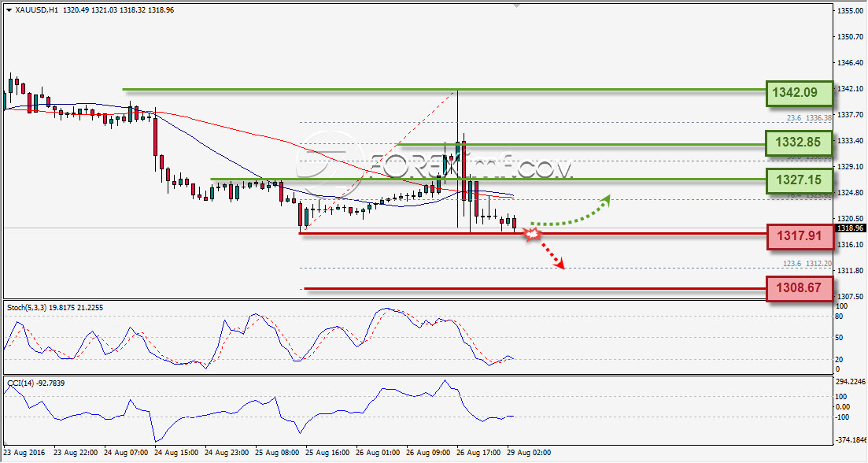Click the 24 Aug 23:00 time label
The image size is (868, 463).
click(x=227, y=453)
